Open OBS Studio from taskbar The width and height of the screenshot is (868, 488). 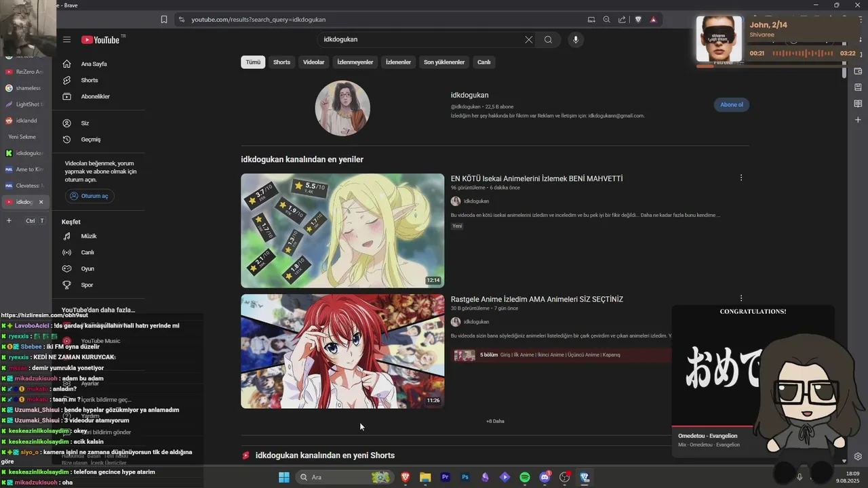564,477
